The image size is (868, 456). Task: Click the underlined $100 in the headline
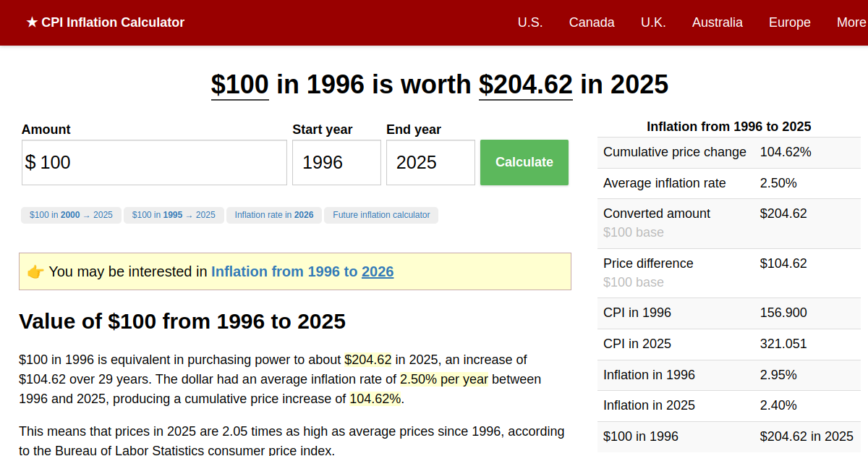(239, 85)
